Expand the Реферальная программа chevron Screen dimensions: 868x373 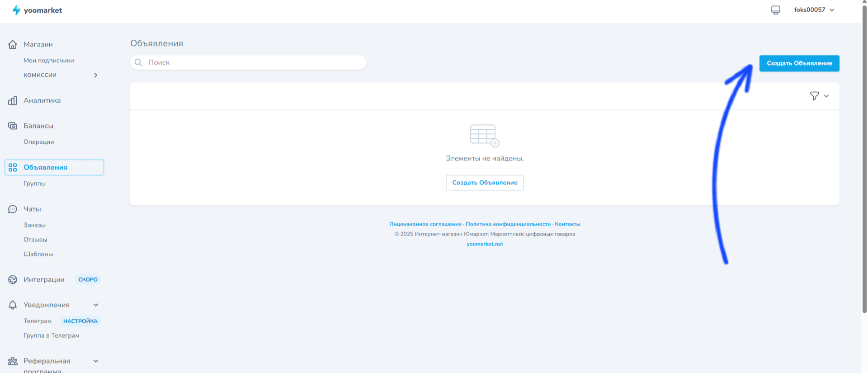tap(96, 361)
